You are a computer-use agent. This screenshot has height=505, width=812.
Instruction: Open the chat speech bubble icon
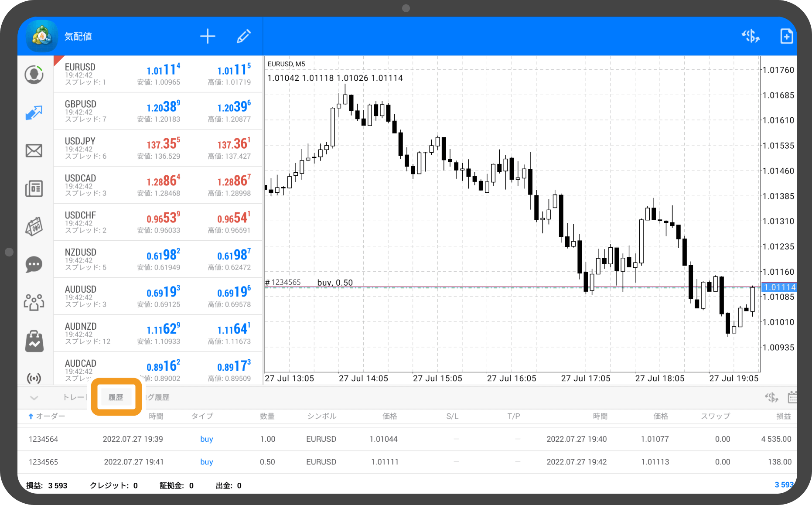coord(34,264)
